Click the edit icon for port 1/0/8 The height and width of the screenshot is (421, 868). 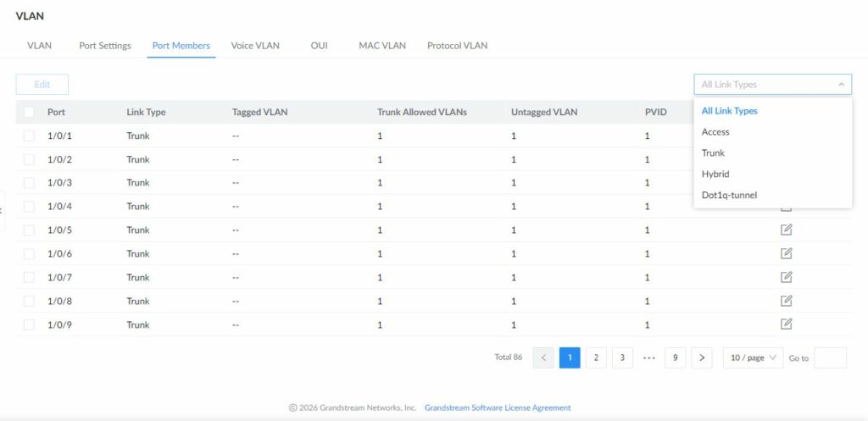pos(786,301)
